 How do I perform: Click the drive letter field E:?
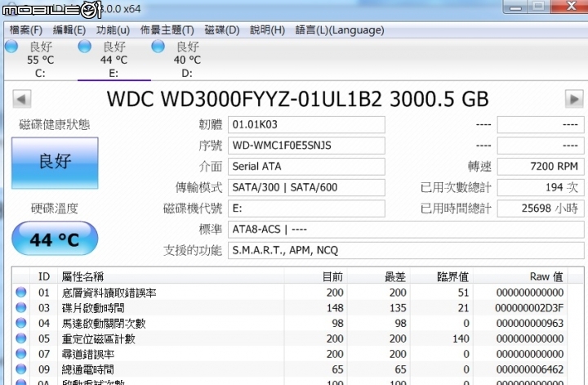pos(306,208)
